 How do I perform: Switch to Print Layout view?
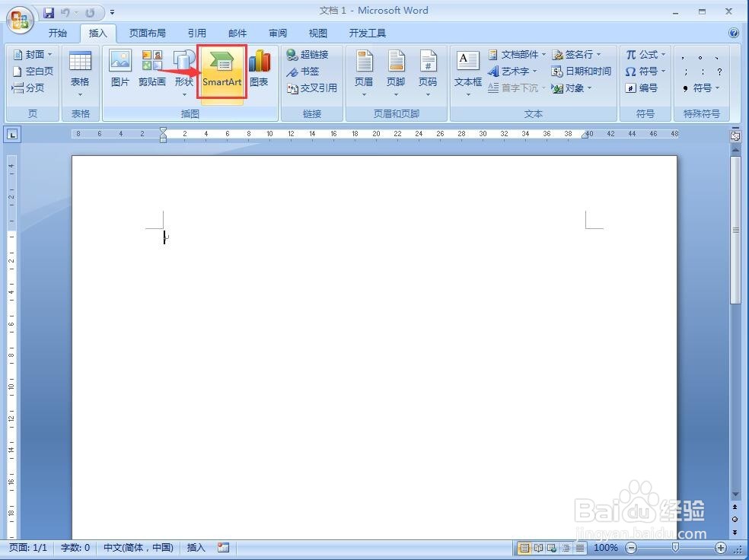[x=524, y=548]
